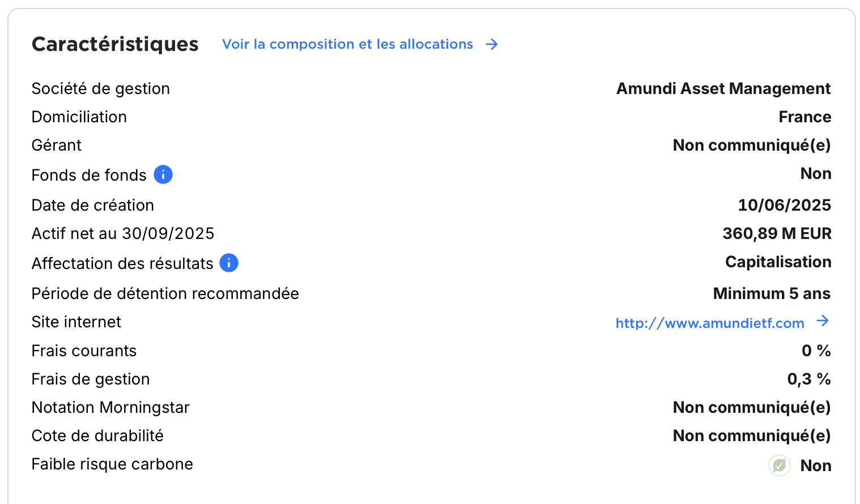This screenshot has height=504, width=860.
Task: Click arrow icon after composition et allocations link
Action: tap(492, 44)
